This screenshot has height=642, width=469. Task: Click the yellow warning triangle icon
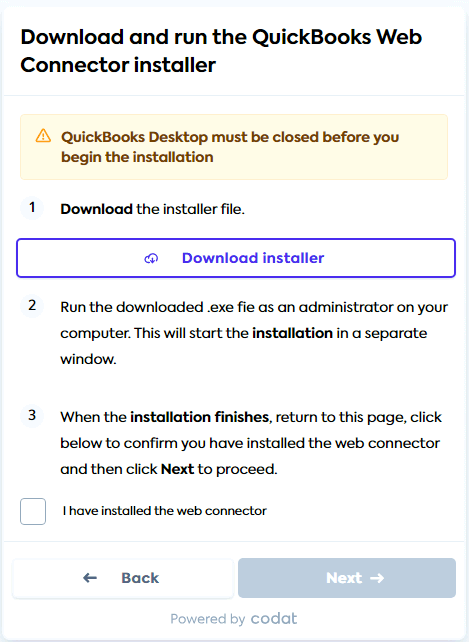pyautogui.click(x=43, y=136)
